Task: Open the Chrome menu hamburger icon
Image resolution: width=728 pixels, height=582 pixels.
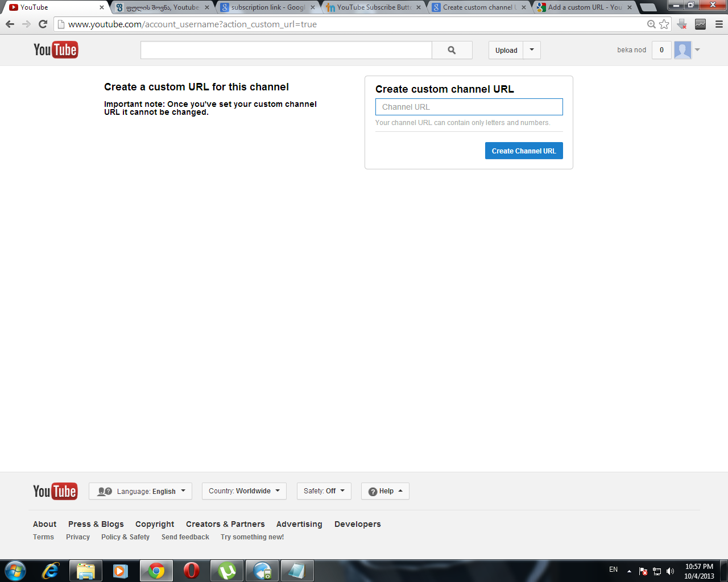Action: [719, 24]
